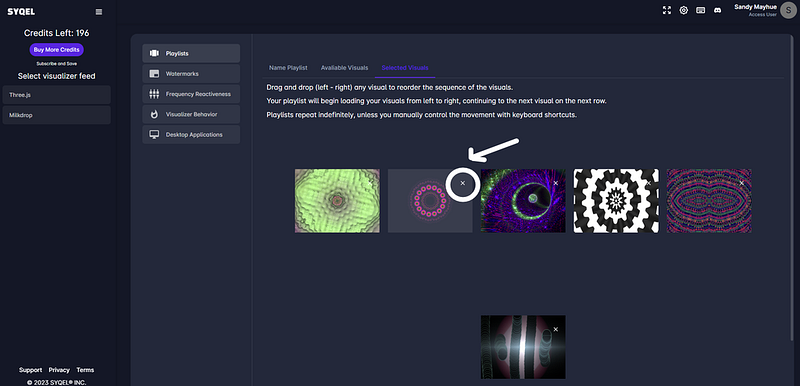Enter fullscreen with the expand icon
800x386 pixels.
pos(667,10)
